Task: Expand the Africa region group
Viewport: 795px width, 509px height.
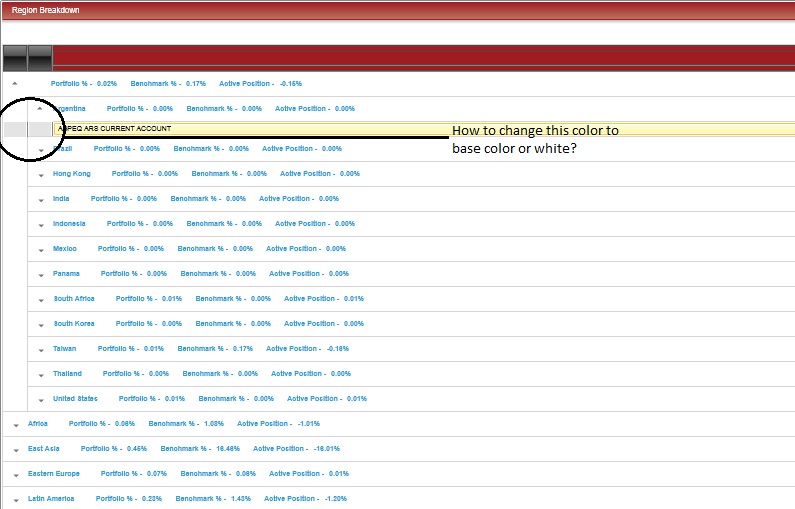Action: click(16, 425)
